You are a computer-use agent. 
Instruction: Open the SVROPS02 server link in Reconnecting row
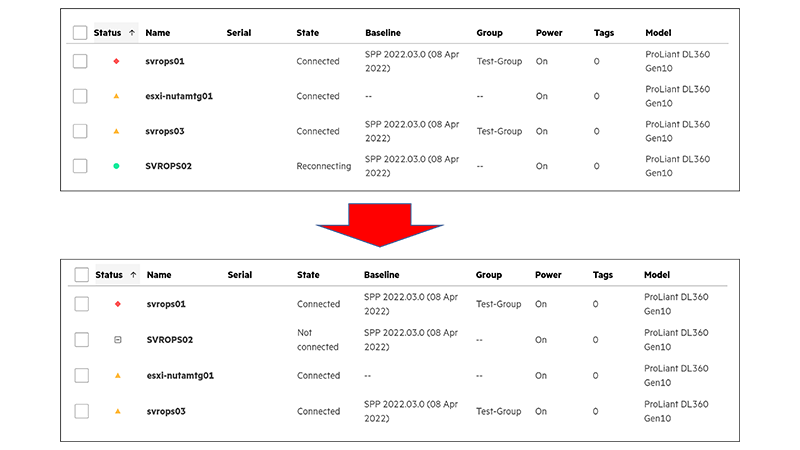click(x=168, y=166)
